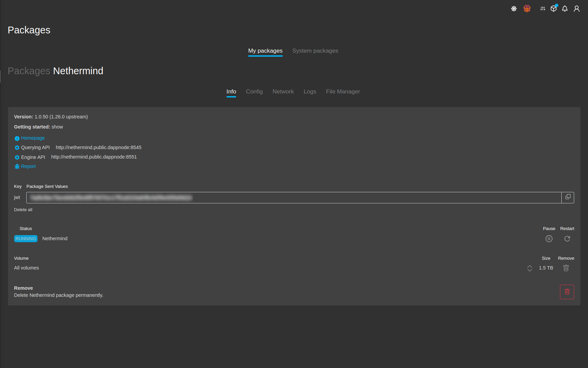The height and width of the screenshot is (368, 588).
Task: Switch to System packages tab
Action: tap(315, 51)
